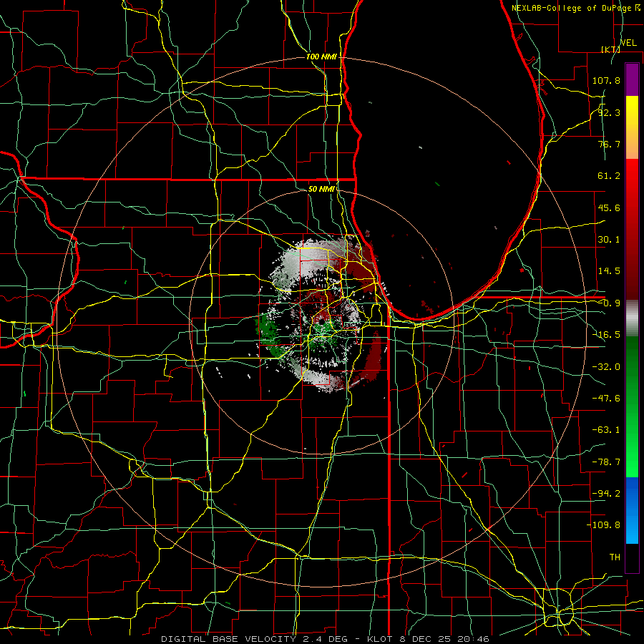Click the 100 NMI range ring label
This screenshot has width=644, height=644.
coord(321,57)
